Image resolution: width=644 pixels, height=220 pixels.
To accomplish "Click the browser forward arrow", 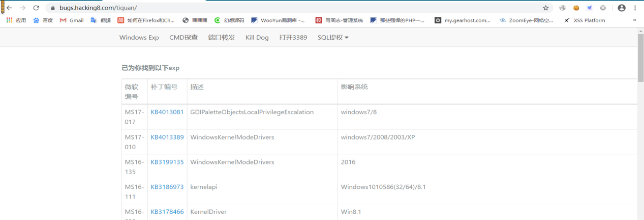I will point(22,8).
